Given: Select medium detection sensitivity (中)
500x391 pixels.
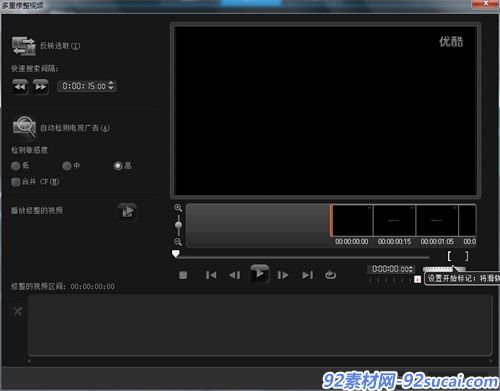Looking at the screenshot, I should (67, 166).
